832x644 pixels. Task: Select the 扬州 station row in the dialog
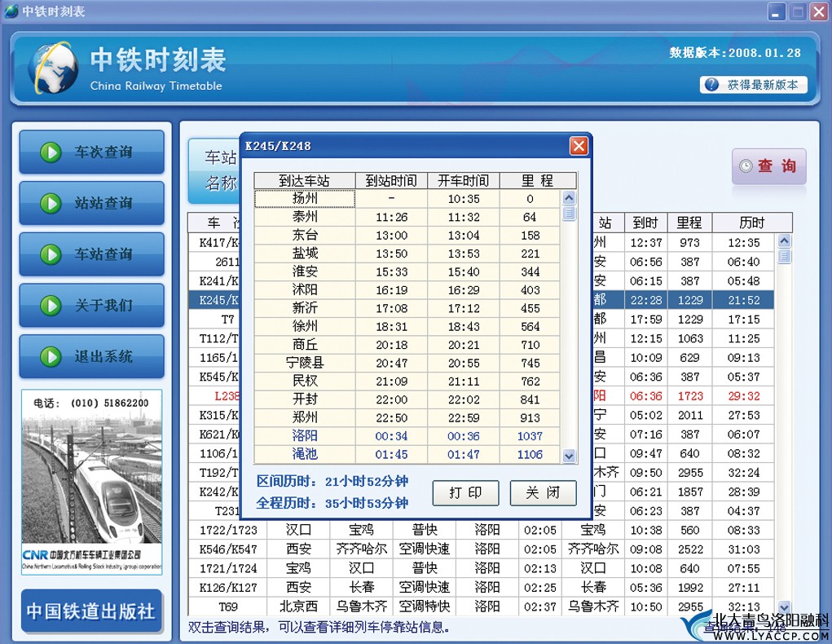pos(407,199)
